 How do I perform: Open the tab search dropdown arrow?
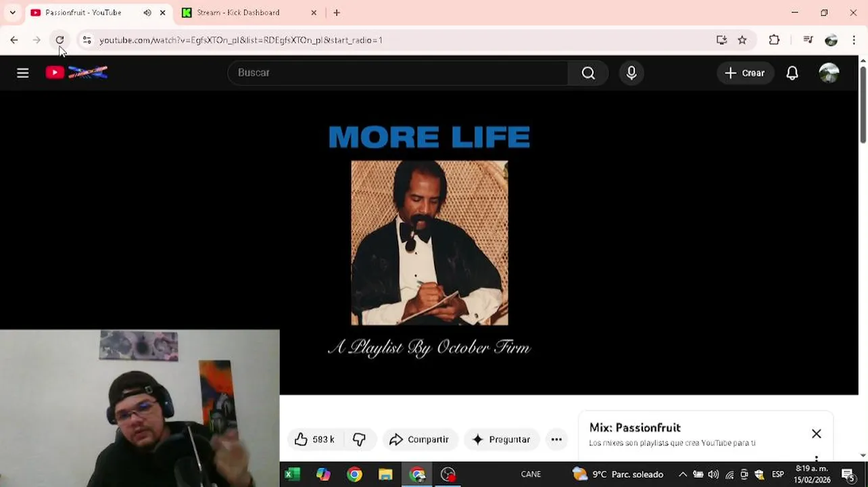pos(12,13)
